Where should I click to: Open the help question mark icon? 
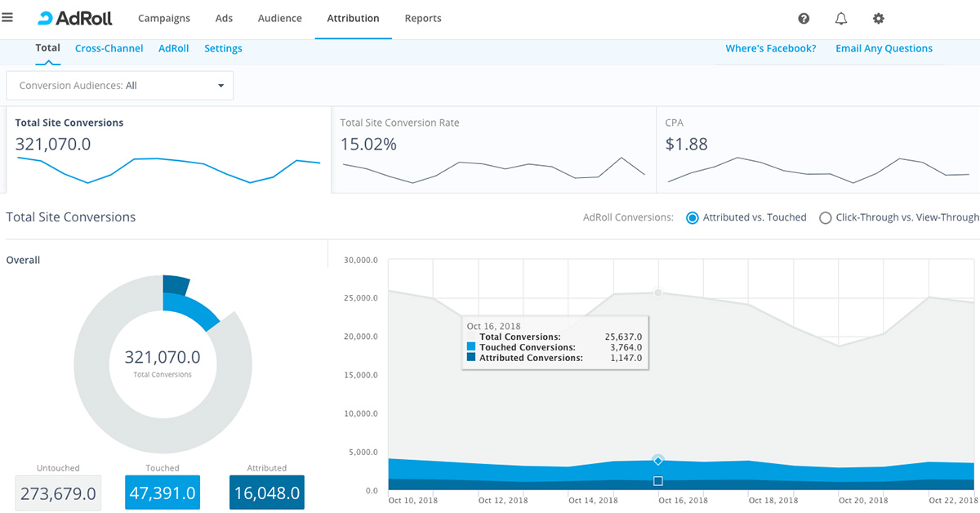[804, 19]
